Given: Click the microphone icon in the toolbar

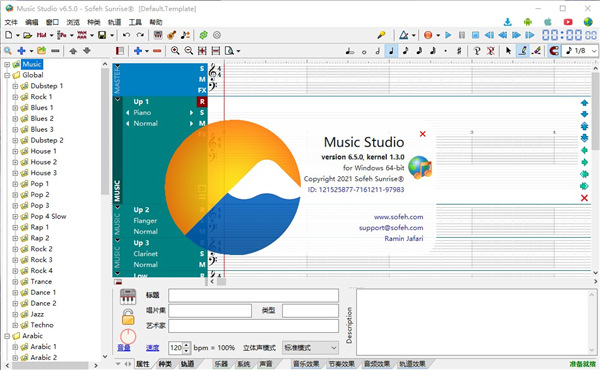Looking at the screenshot, I should [x=381, y=35].
